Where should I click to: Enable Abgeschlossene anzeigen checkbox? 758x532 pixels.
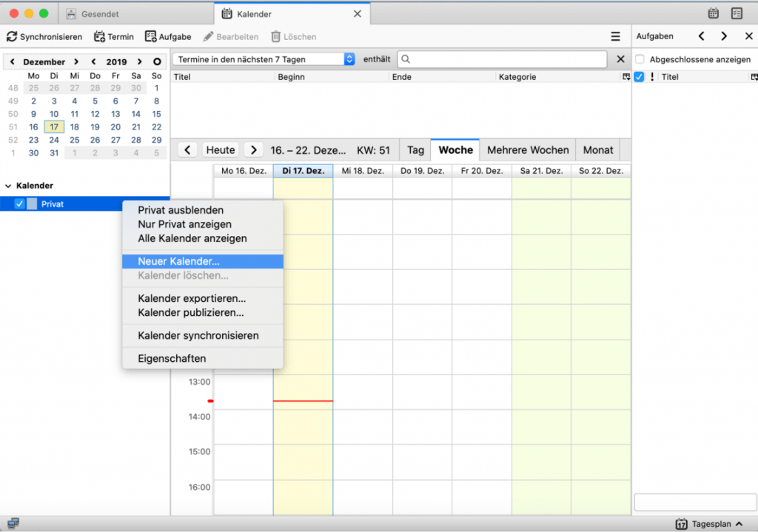click(x=640, y=59)
